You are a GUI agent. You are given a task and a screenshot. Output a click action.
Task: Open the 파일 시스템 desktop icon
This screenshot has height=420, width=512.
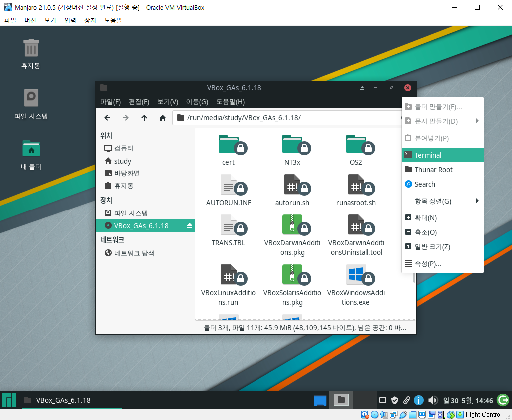(x=31, y=98)
